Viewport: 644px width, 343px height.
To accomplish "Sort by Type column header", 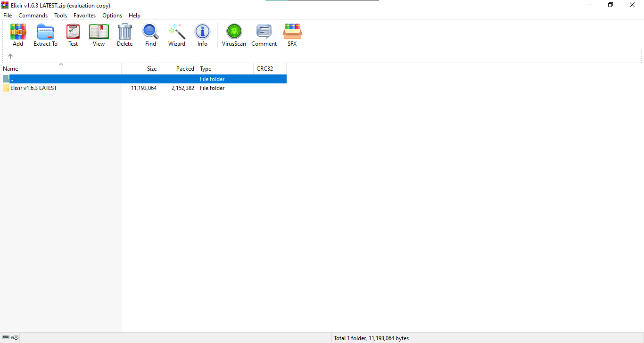I will click(225, 69).
